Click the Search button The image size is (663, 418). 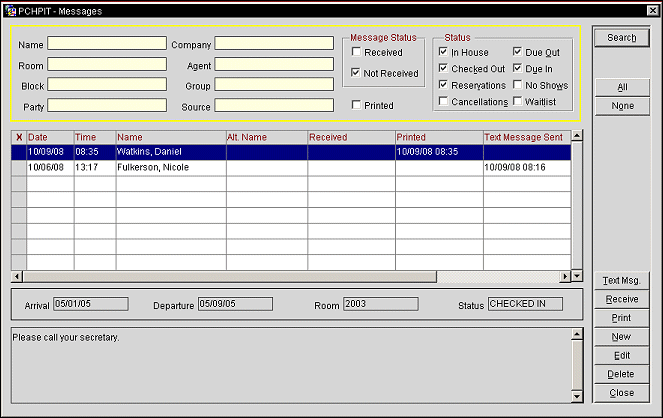(x=621, y=38)
